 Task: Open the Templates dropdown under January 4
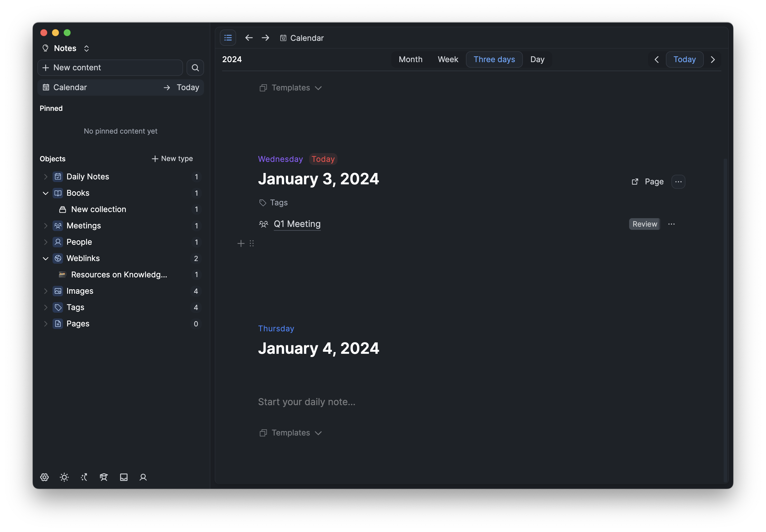pyautogui.click(x=290, y=433)
